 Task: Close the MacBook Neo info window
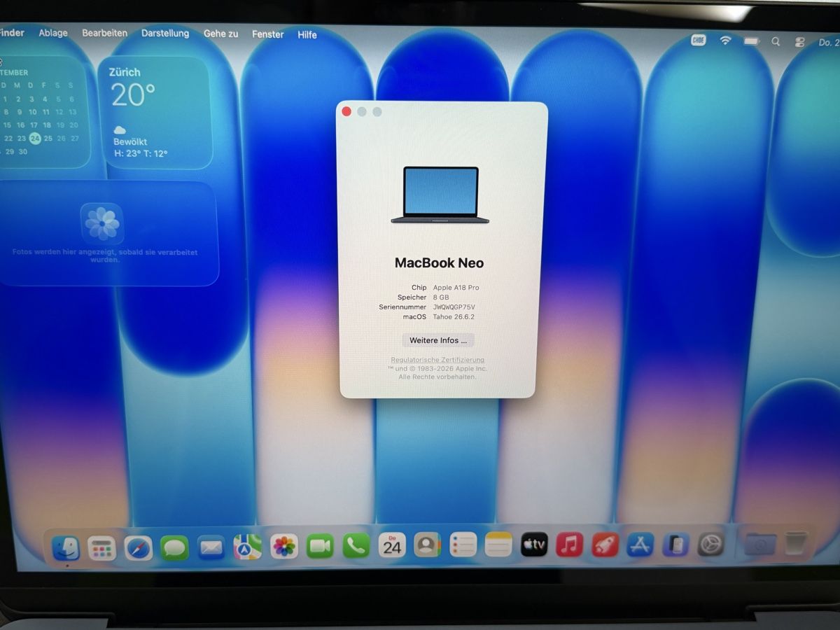(346, 111)
